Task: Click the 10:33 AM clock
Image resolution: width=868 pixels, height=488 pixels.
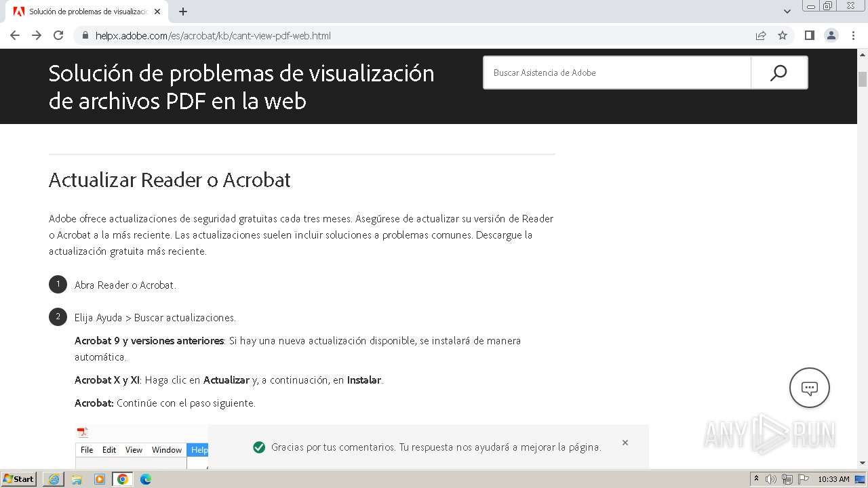Action: point(833,479)
